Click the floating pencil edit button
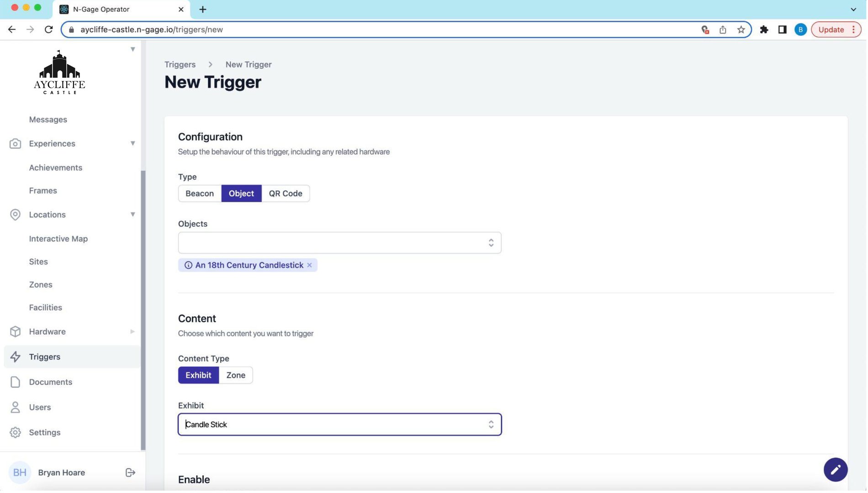Image resolution: width=868 pixels, height=493 pixels. click(836, 470)
